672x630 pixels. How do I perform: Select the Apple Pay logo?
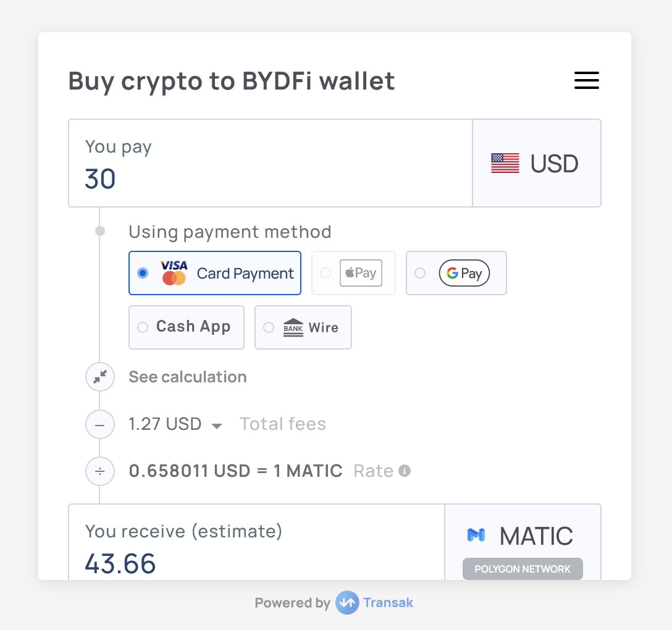[361, 272]
